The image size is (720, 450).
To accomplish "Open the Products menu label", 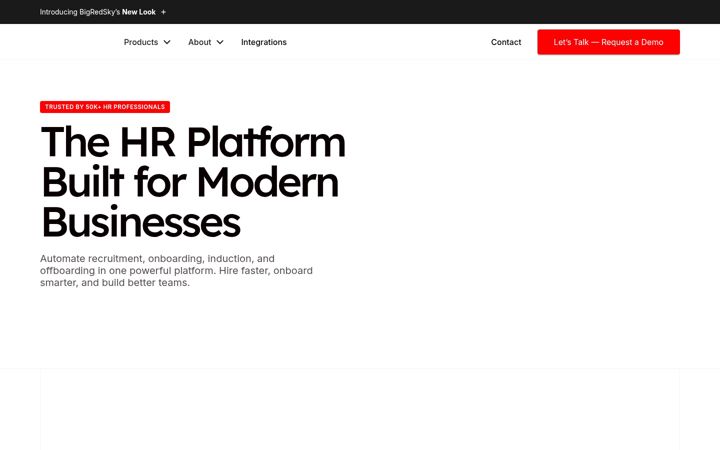I will pyautogui.click(x=141, y=42).
